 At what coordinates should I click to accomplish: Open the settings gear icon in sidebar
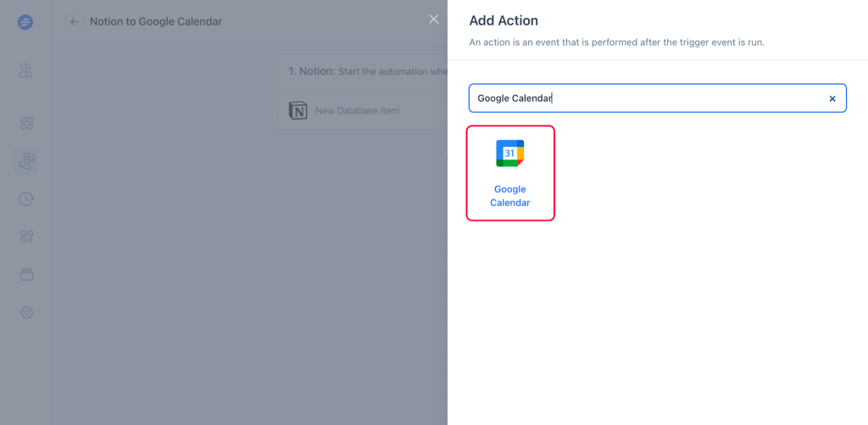[26, 312]
